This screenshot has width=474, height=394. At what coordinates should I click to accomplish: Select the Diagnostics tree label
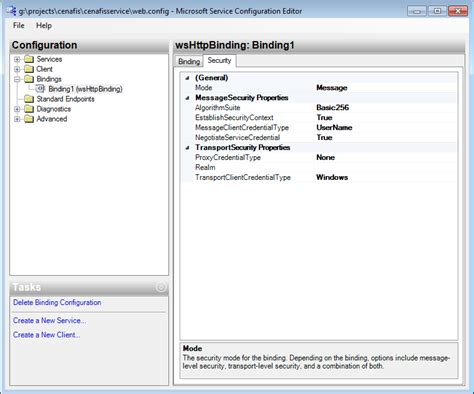(54, 109)
